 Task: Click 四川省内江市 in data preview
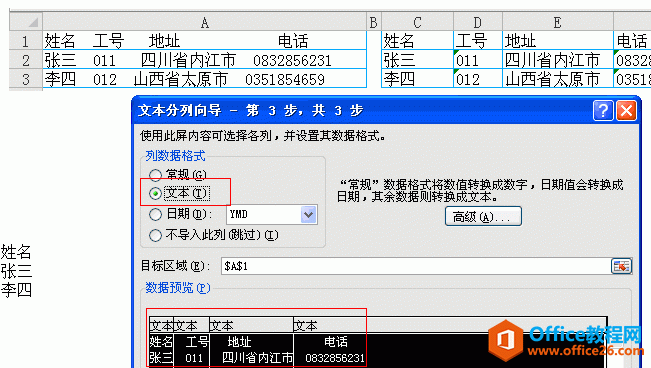point(257,358)
